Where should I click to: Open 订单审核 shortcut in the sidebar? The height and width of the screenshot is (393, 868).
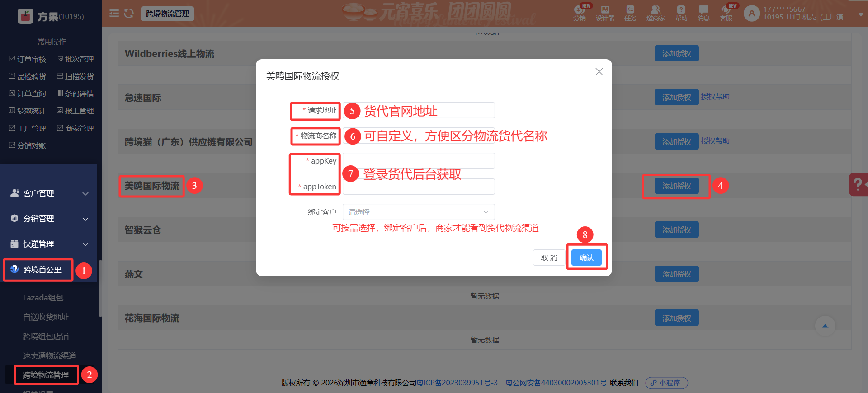pos(28,59)
